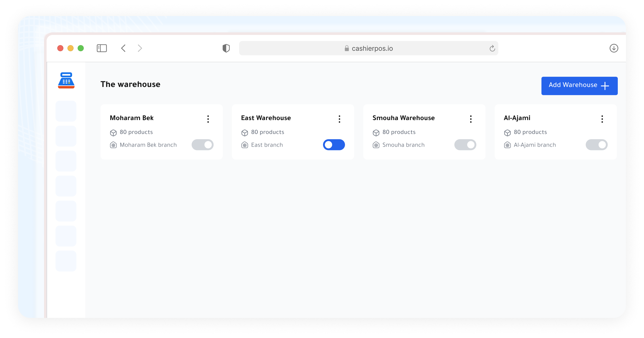Click the box icon in Smouha Warehouse card
Image resolution: width=644 pixels, height=338 pixels.
coord(376,133)
